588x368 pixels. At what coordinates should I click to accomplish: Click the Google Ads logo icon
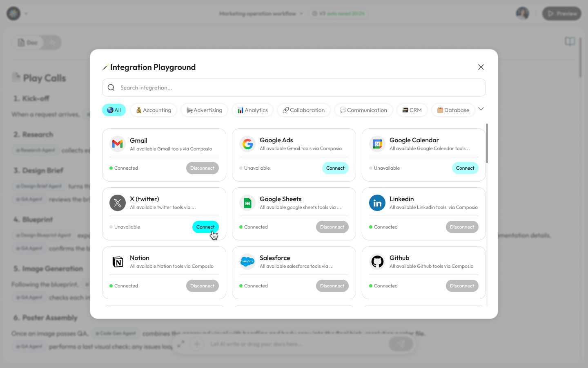(x=247, y=144)
